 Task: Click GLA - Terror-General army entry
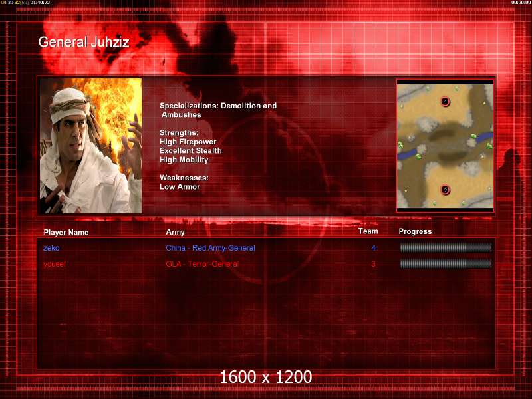pyautogui.click(x=202, y=263)
